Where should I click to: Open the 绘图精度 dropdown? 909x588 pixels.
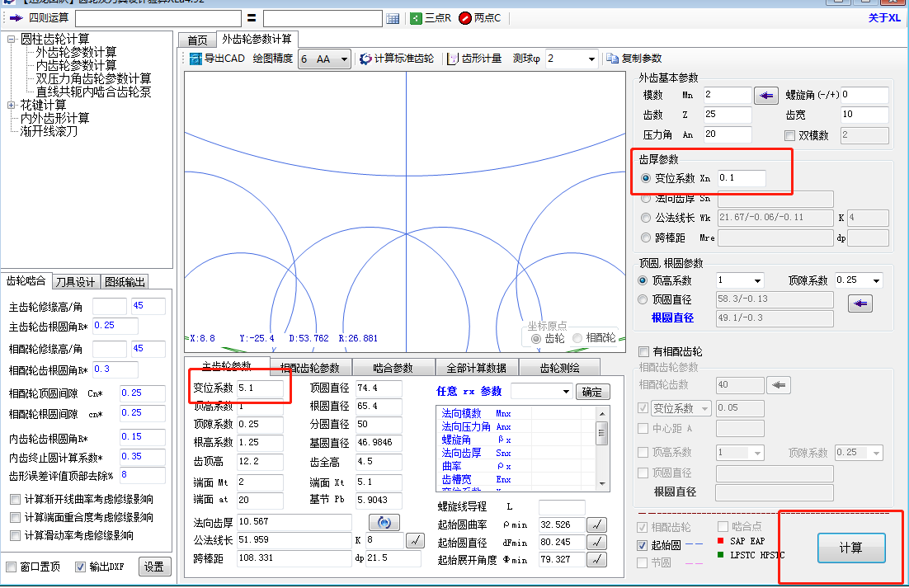344,59
